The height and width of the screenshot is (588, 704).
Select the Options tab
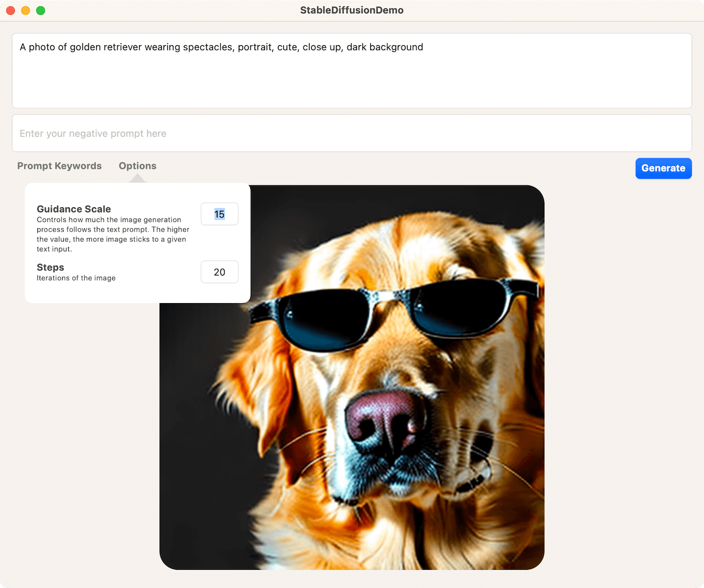(x=137, y=166)
